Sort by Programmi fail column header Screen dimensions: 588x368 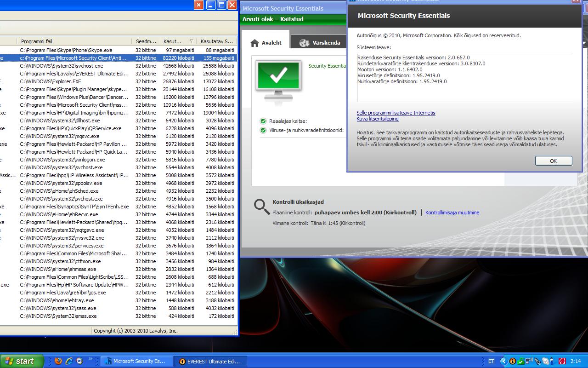[x=75, y=41]
